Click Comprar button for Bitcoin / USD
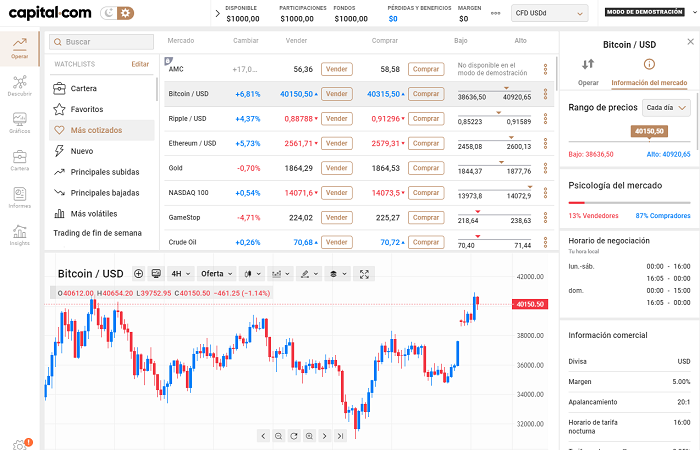The image size is (700, 450). point(426,94)
